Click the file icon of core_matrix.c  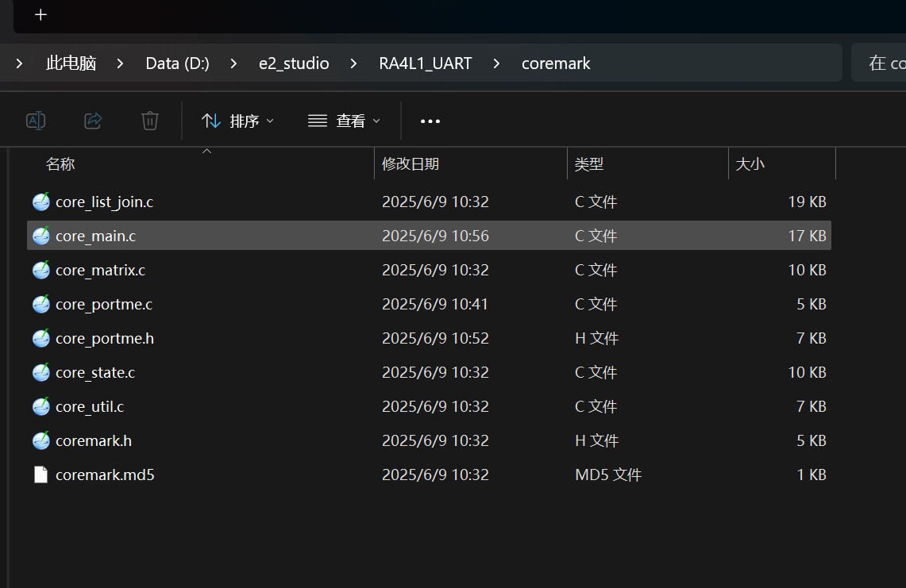pos(41,270)
